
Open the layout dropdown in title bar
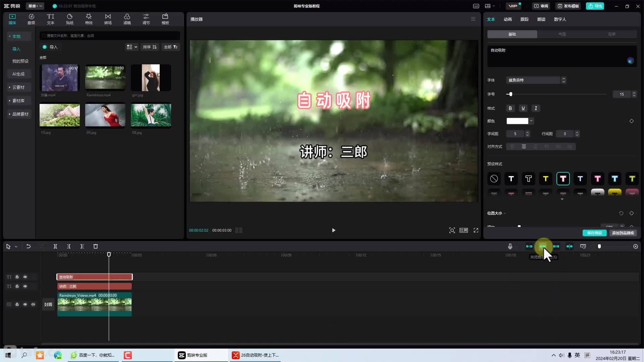[490, 6]
